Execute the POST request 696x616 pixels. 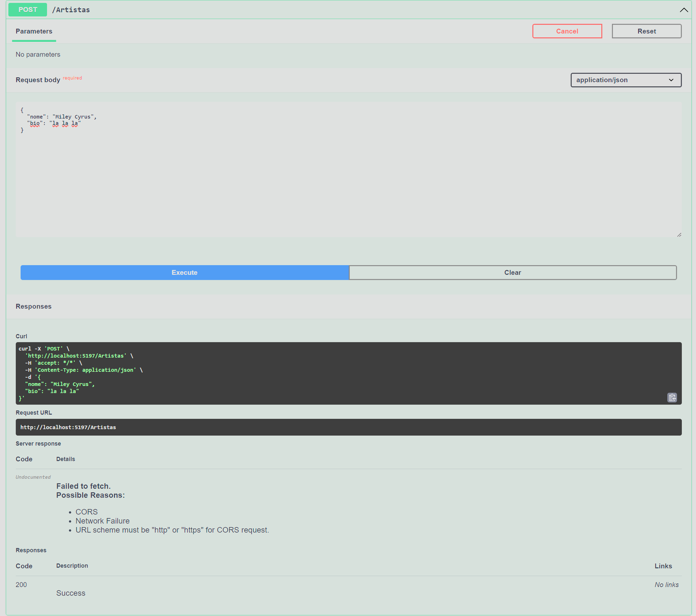(x=185, y=272)
